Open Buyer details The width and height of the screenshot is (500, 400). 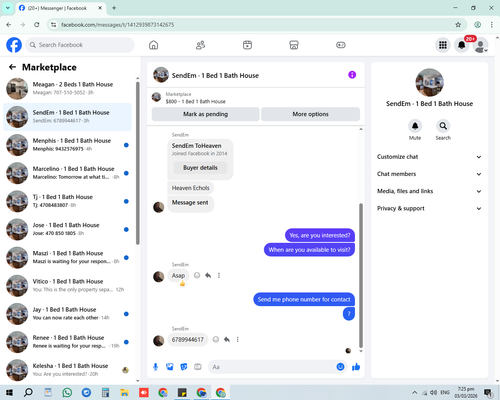tap(200, 168)
